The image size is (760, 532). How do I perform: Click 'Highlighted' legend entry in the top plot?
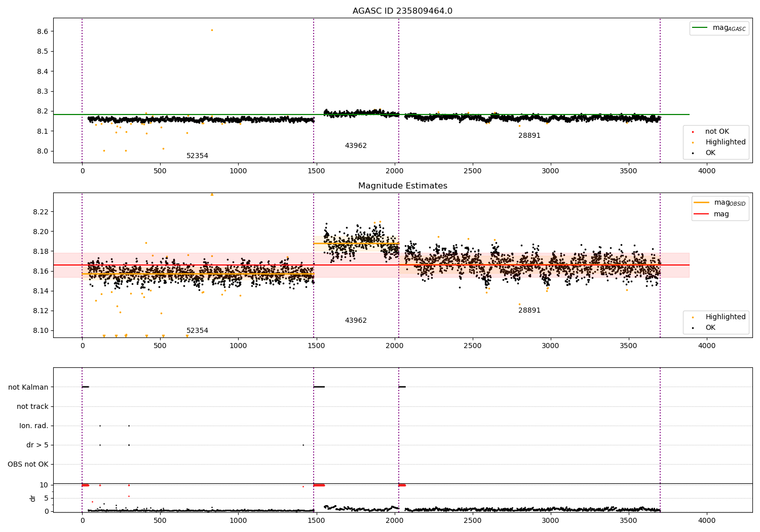tap(726, 142)
